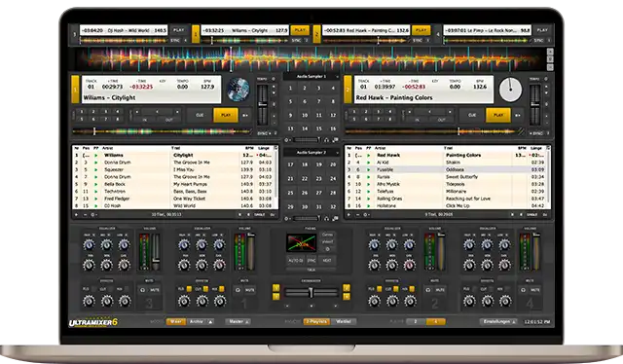Click deck 1 CUE button
Viewport: 623px width, 364px height.
(200, 115)
